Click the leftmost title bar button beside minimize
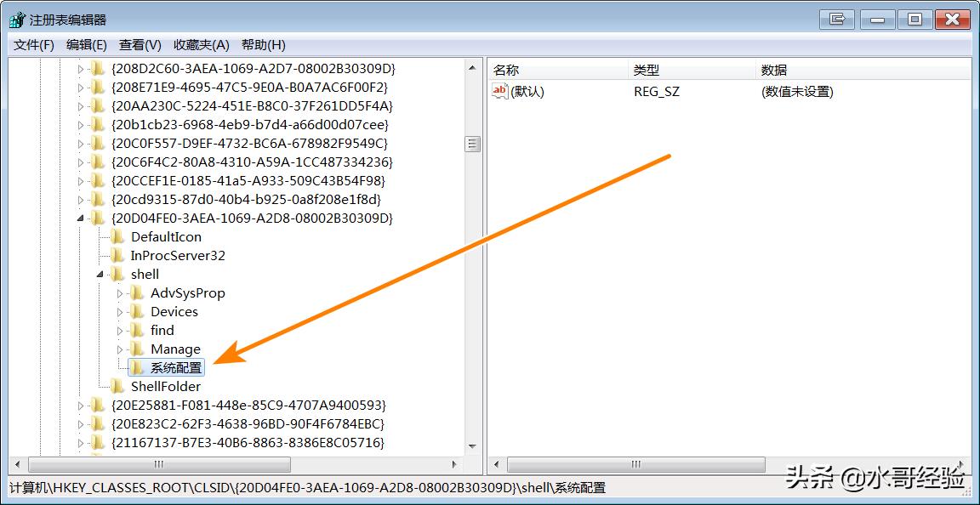Viewport: 980px width, 505px height. coord(837,20)
